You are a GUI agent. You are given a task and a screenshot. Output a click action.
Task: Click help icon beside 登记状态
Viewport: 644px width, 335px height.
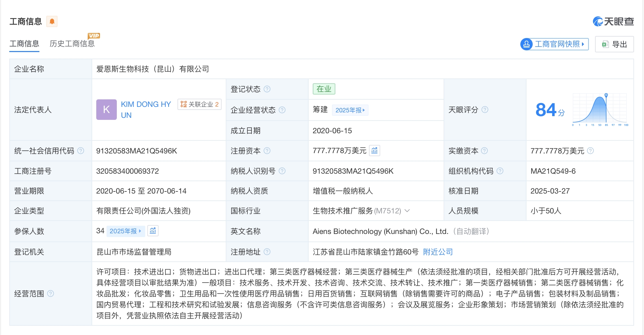pos(267,89)
